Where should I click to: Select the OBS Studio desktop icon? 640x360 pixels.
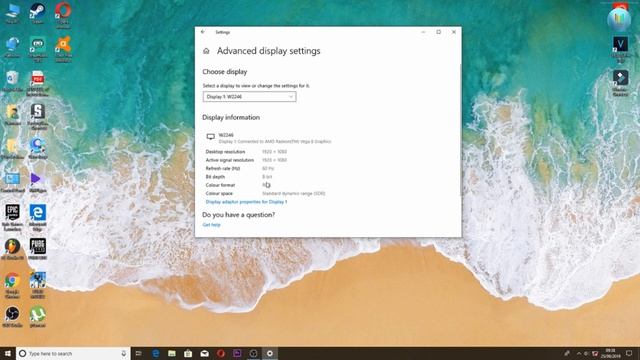pos(12,317)
